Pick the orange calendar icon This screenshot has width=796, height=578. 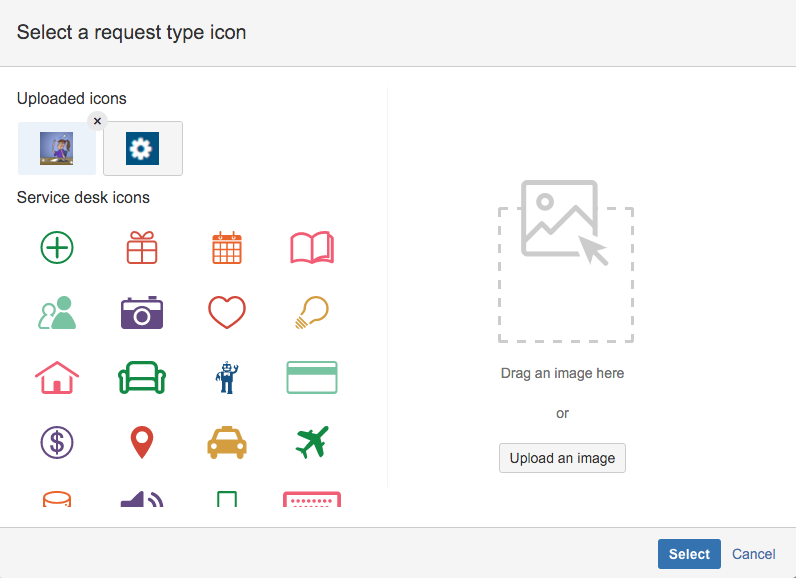[x=227, y=247]
